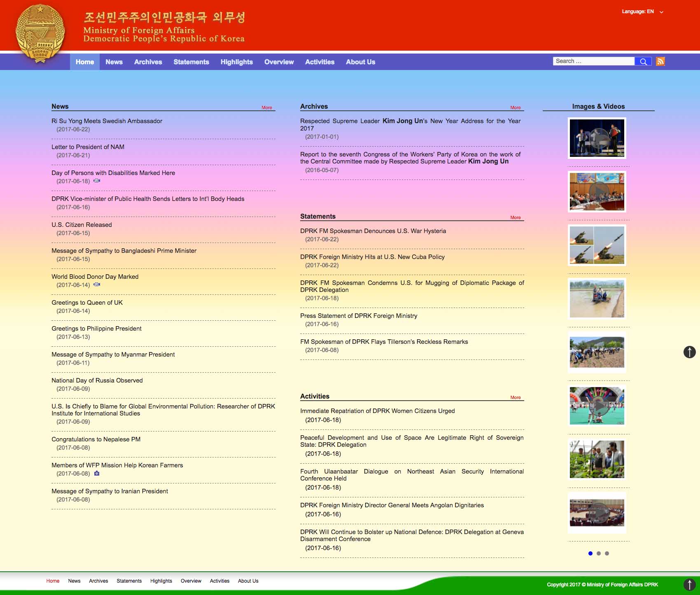Click the search magnifier button

point(643,61)
